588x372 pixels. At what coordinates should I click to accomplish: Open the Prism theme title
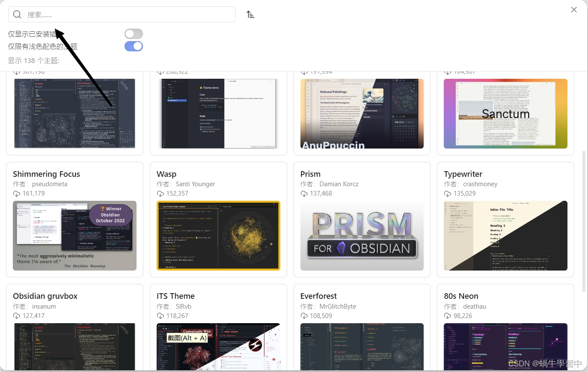click(310, 174)
